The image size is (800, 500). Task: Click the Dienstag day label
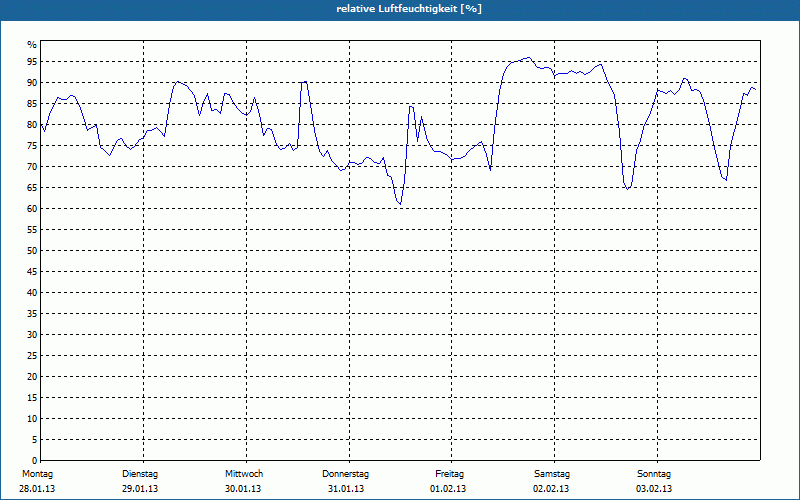[x=140, y=474]
